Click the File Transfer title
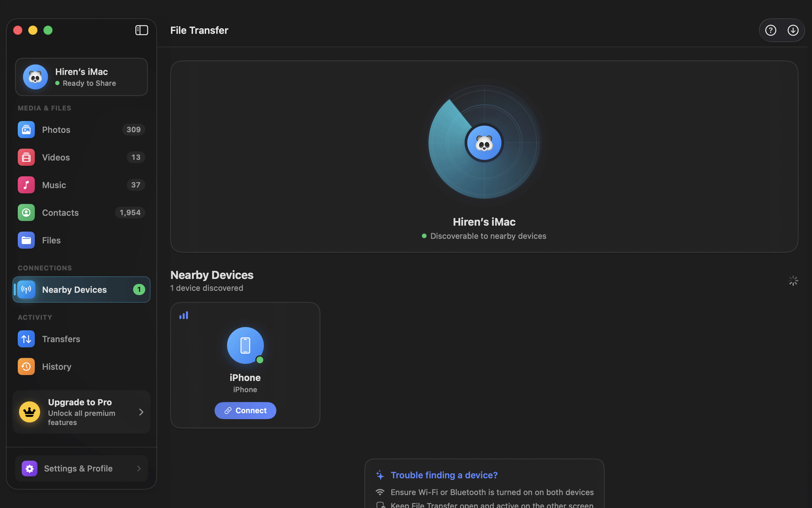This screenshot has height=508, width=812. tap(199, 30)
